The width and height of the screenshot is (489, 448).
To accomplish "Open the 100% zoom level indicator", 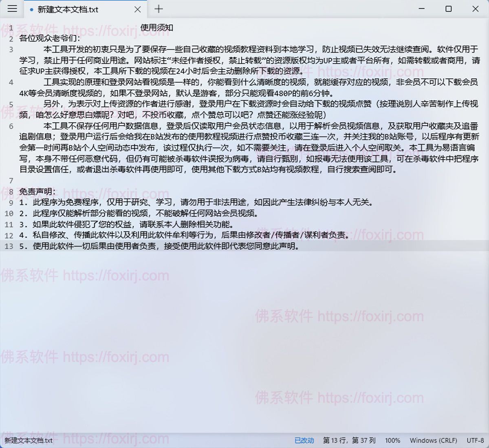I will pos(392,441).
